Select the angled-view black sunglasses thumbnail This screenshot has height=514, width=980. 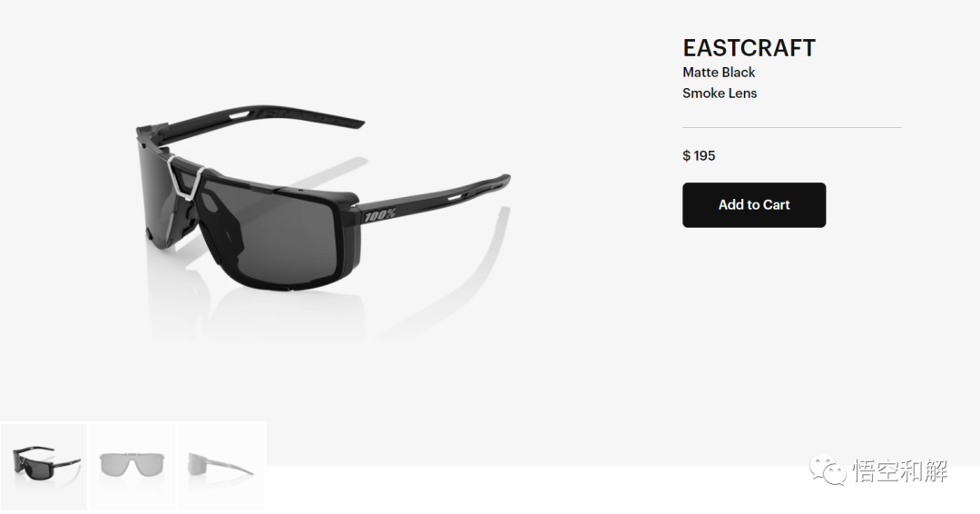[44, 467]
